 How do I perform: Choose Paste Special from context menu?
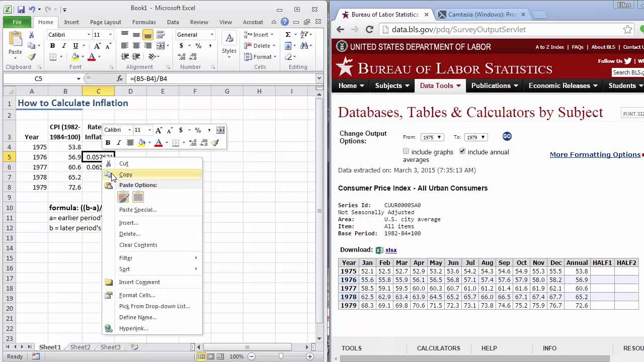[152, 210]
